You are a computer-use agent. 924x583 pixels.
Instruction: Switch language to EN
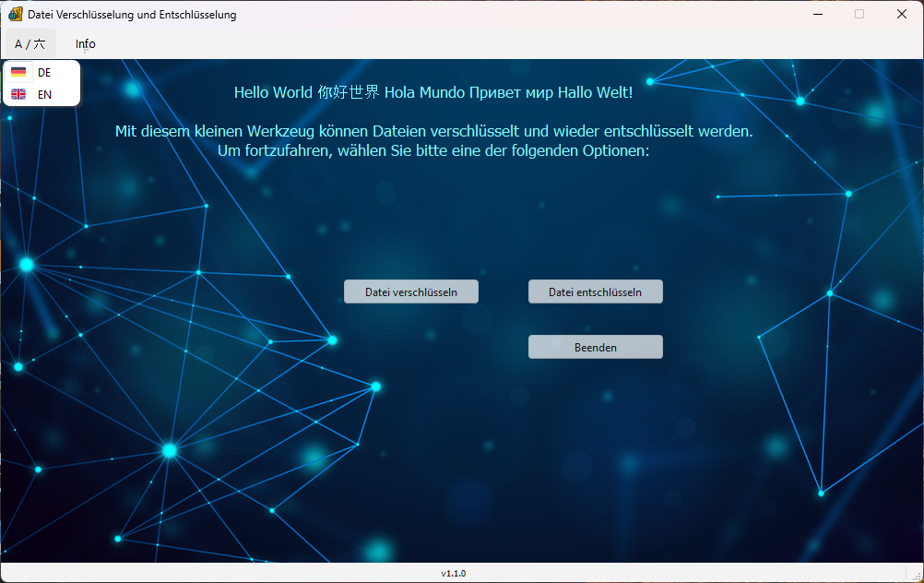43,94
